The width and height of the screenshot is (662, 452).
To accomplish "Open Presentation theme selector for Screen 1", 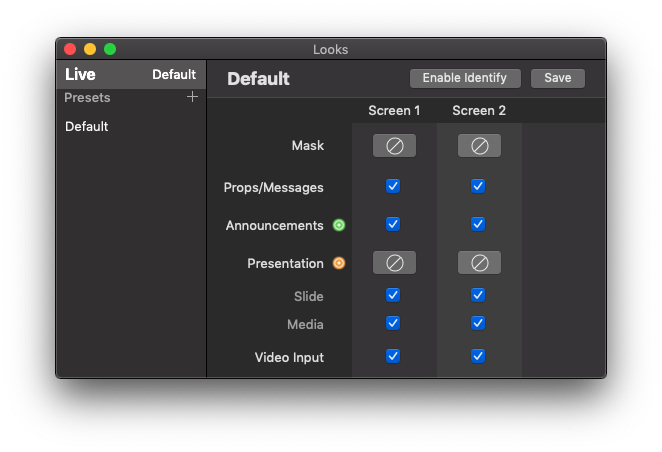I will pyautogui.click(x=394, y=263).
